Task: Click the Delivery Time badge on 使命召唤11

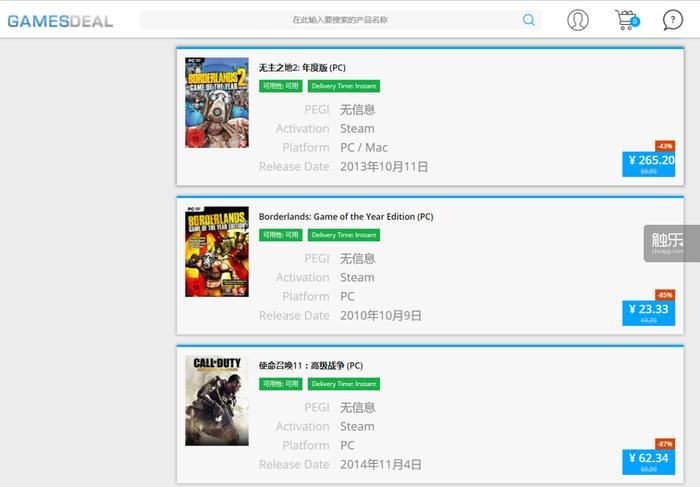Action: tap(344, 384)
